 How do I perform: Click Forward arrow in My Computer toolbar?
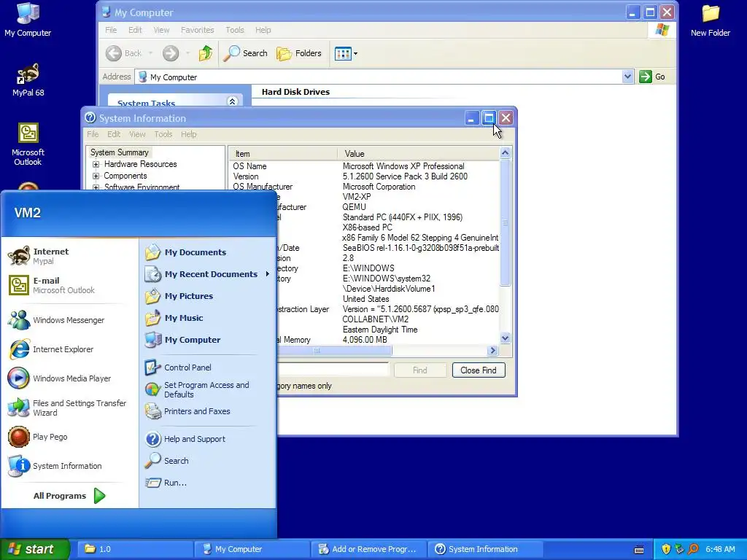(171, 53)
